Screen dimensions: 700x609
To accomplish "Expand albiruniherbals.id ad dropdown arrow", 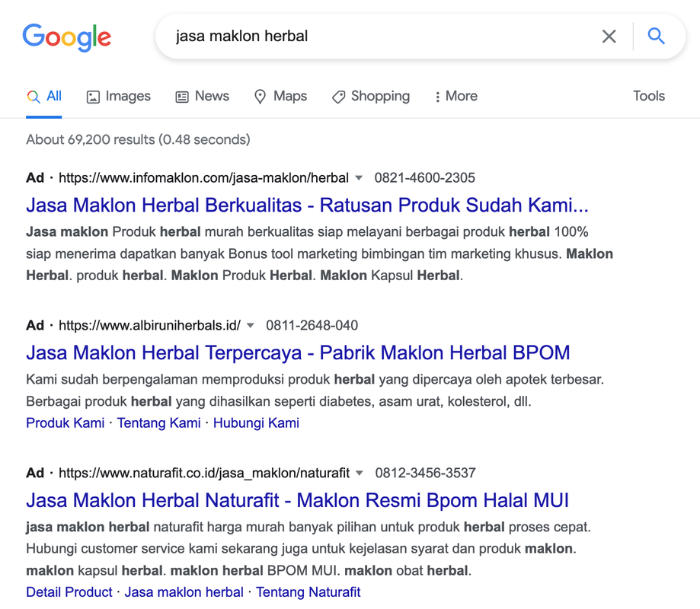I will (x=251, y=326).
